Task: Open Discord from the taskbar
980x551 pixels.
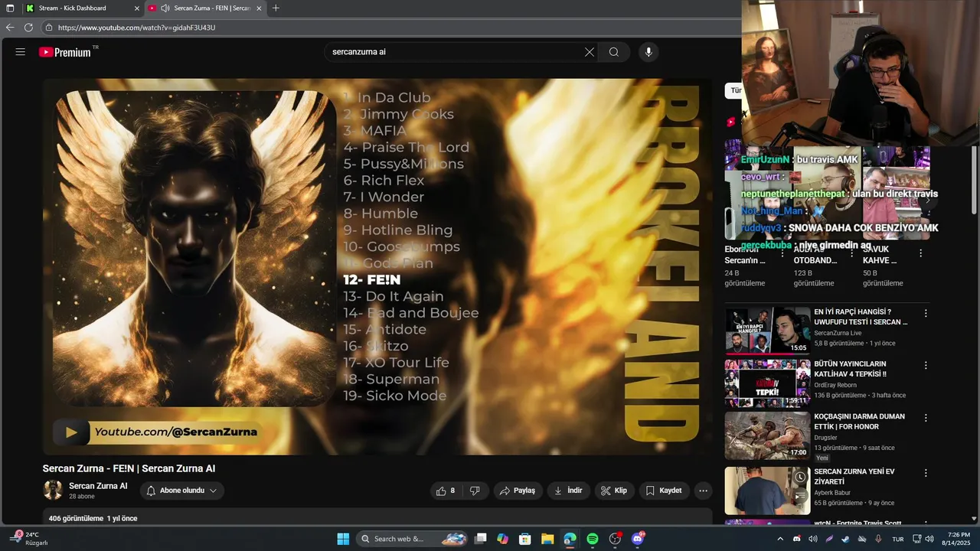Action: [638, 539]
